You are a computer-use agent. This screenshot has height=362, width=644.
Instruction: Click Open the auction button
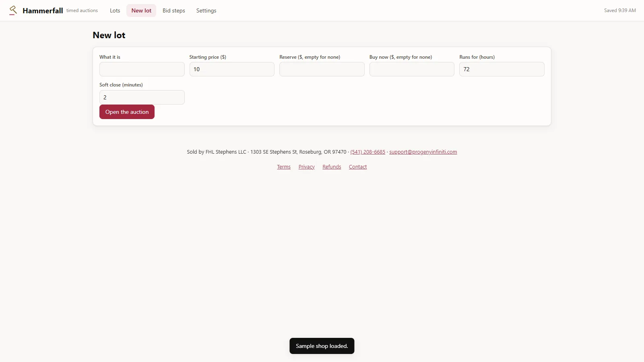(127, 112)
